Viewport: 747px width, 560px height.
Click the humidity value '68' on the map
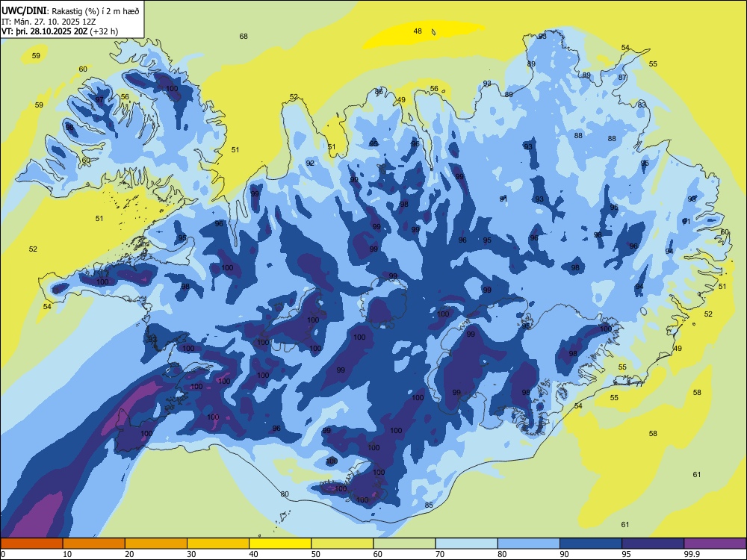pos(244,36)
